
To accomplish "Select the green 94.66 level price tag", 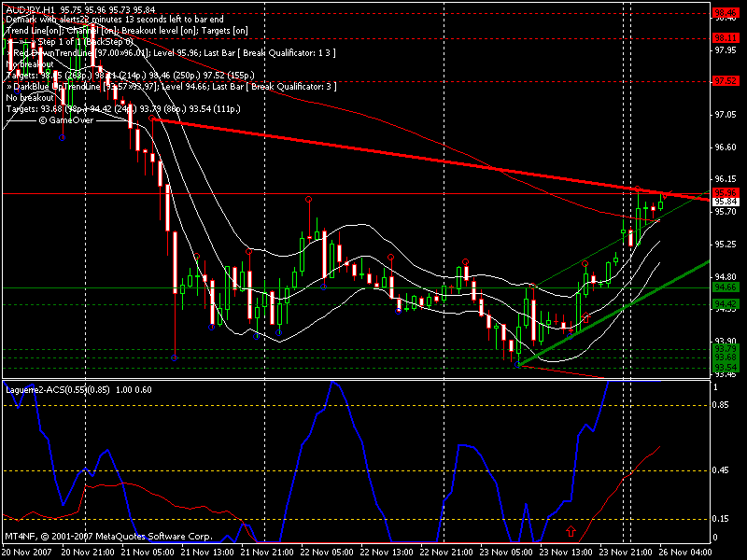I will [x=725, y=288].
